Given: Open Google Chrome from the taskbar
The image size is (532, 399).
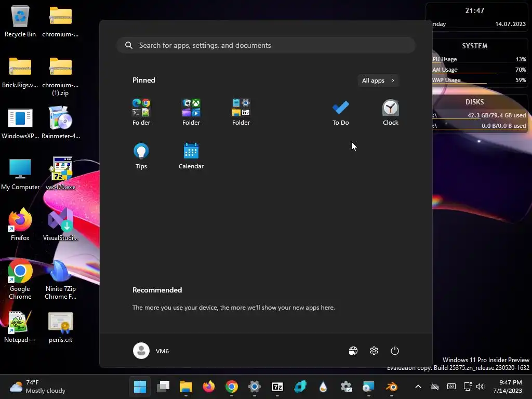Looking at the screenshot, I should click(232, 387).
